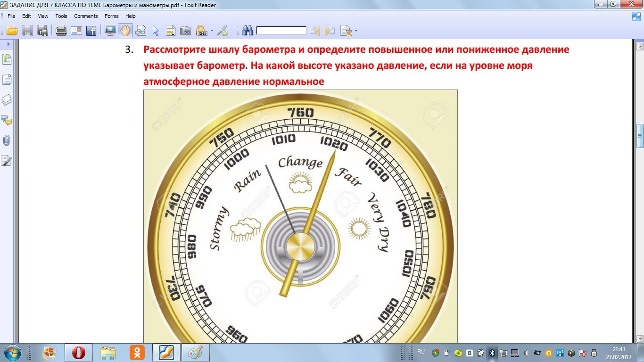The image size is (644, 362).
Task: Click the vertical scrollbar down arrow
Action: coord(640,338)
